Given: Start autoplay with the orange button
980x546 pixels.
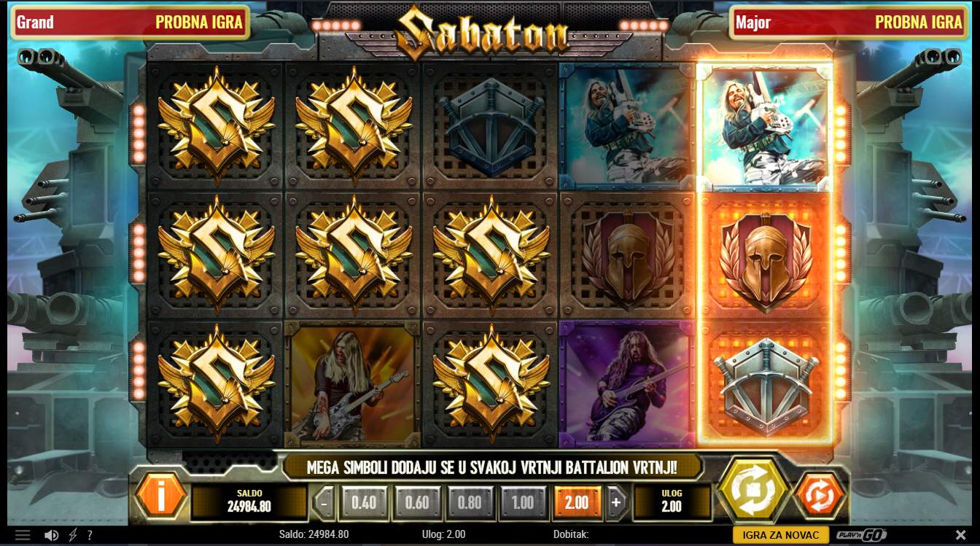Looking at the screenshot, I should (x=820, y=496).
